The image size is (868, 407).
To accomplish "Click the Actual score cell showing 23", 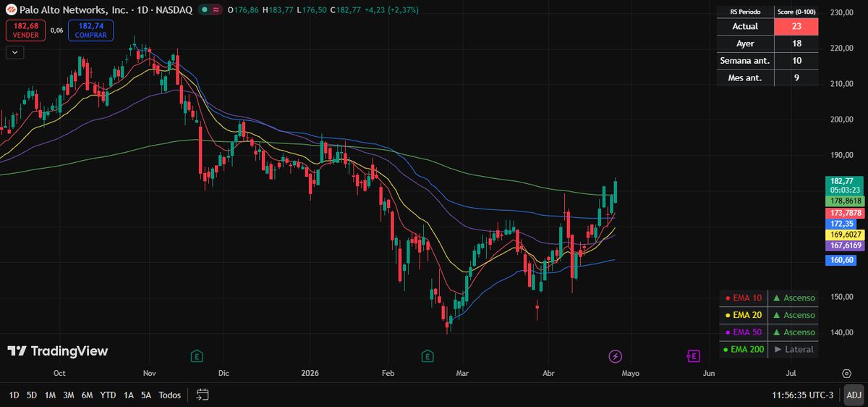I will click(x=796, y=27).
